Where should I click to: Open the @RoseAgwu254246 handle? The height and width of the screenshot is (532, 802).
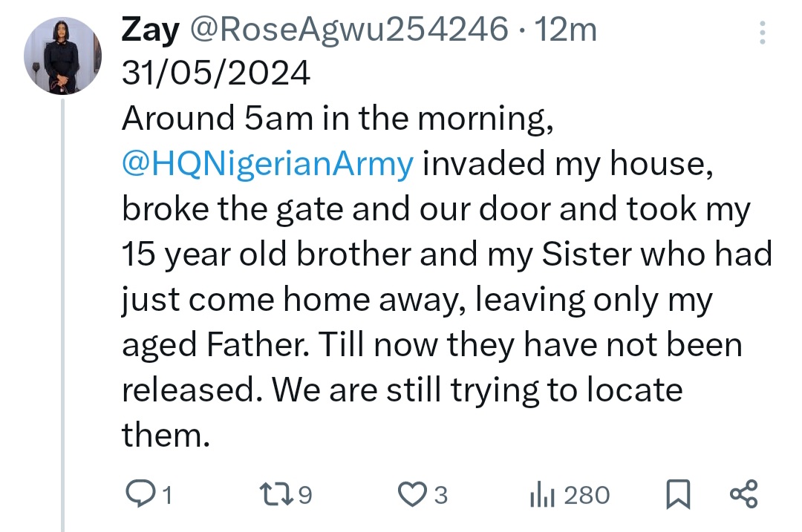349,30
